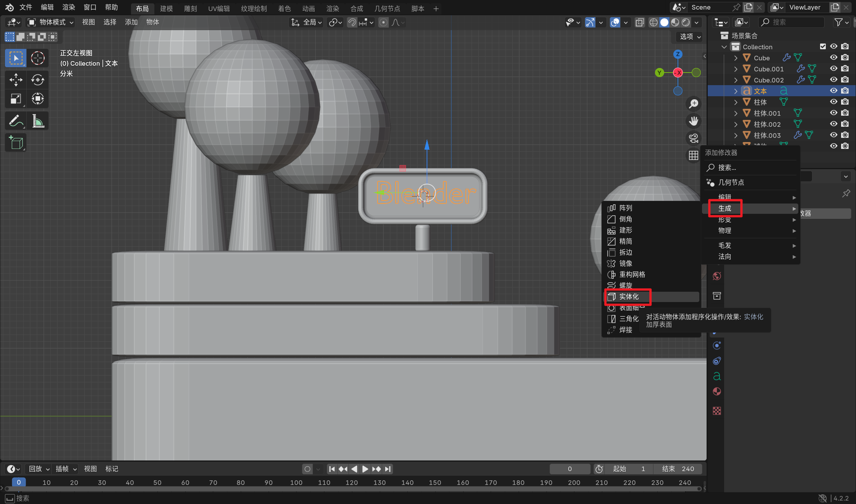Expand the Cube.002 tree item
Viewport: 856px width, 504px height.
[x=736, y=80]
